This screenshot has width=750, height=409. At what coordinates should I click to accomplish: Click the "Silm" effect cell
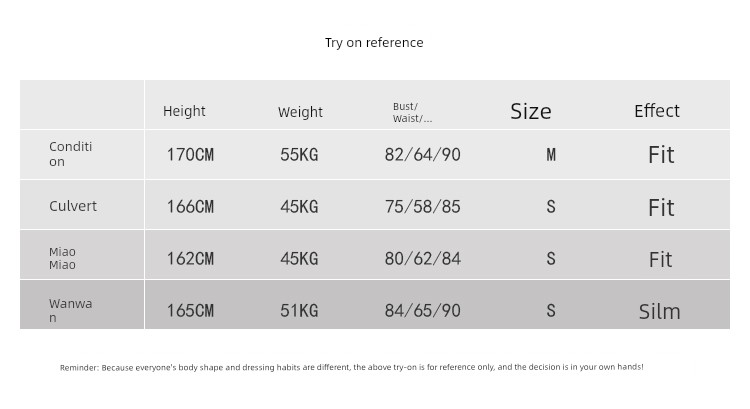[659, 312]
